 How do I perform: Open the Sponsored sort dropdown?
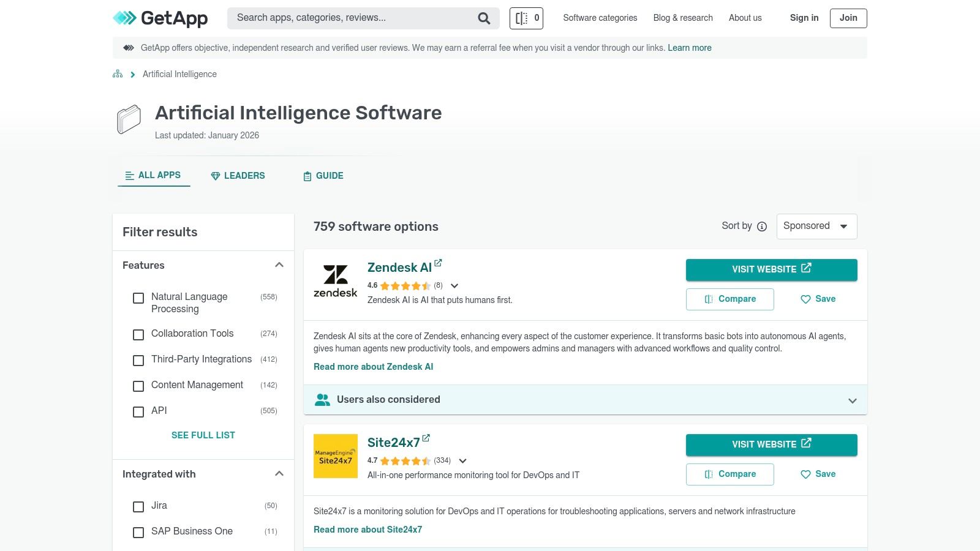tap(816, 226)
